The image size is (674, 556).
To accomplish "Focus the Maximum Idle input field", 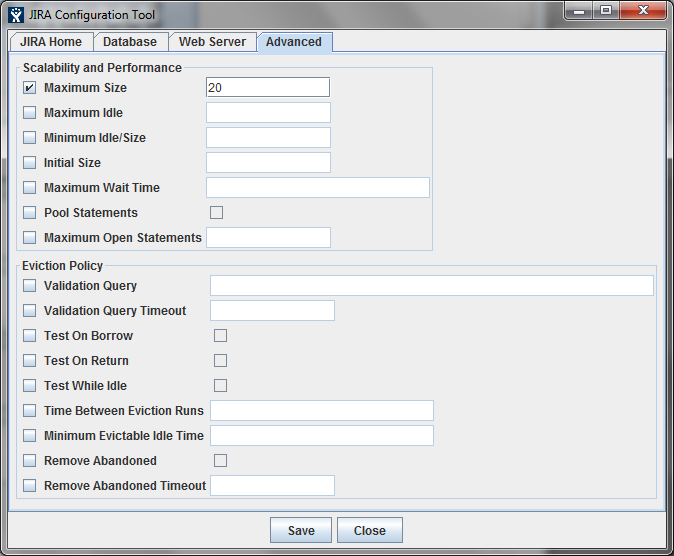I will (x=268, y=113).
